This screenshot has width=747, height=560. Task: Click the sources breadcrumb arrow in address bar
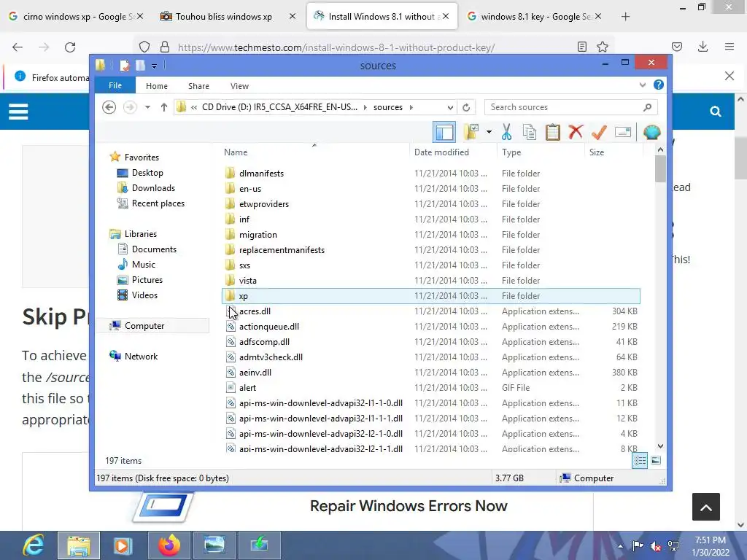click(411, 108)
